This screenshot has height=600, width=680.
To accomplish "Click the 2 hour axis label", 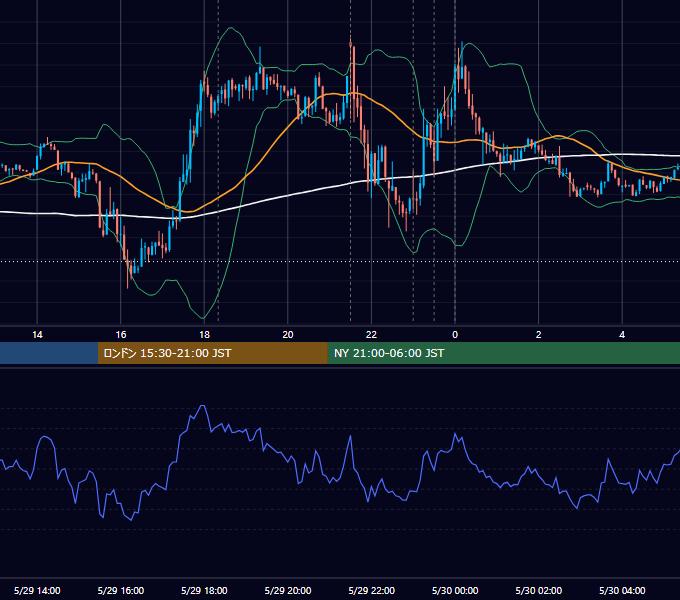I will click(539, 335).
